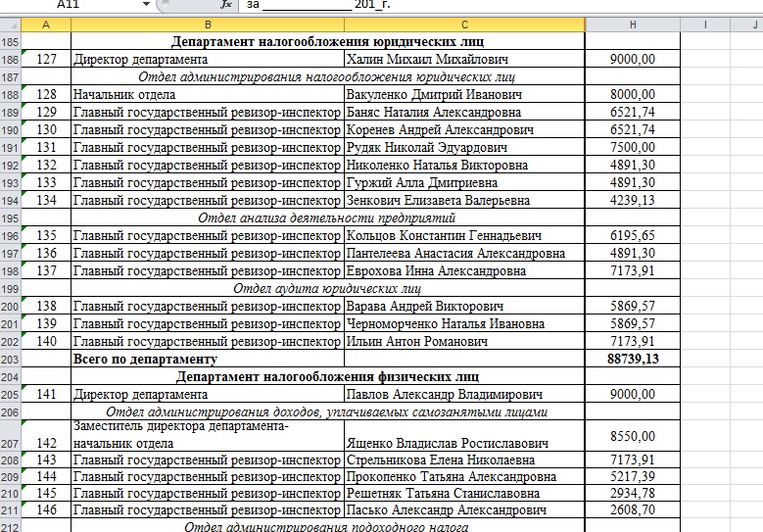
Task: Select column B header
Action: (207, 24)
